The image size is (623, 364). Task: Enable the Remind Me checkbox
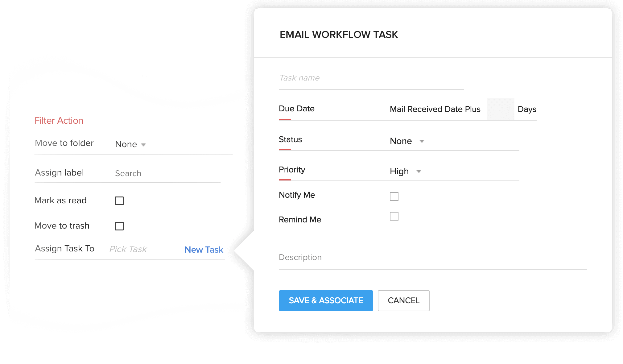395,217
